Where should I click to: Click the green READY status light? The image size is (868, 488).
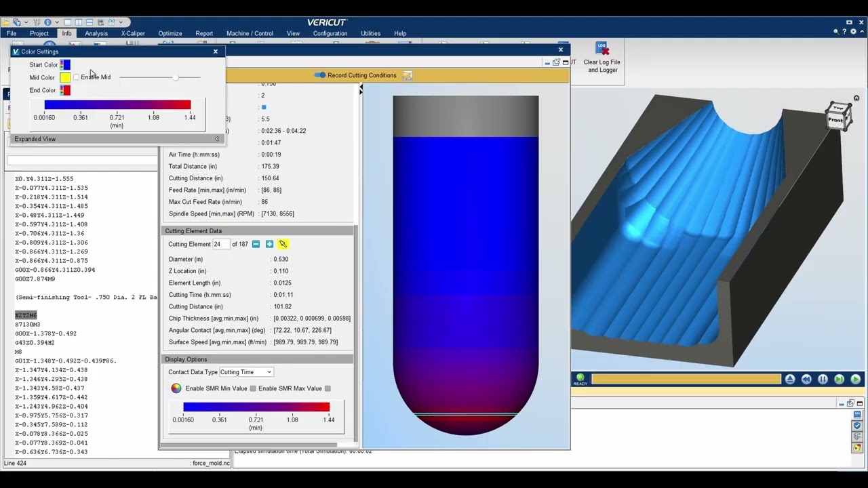tap(580, 378)
